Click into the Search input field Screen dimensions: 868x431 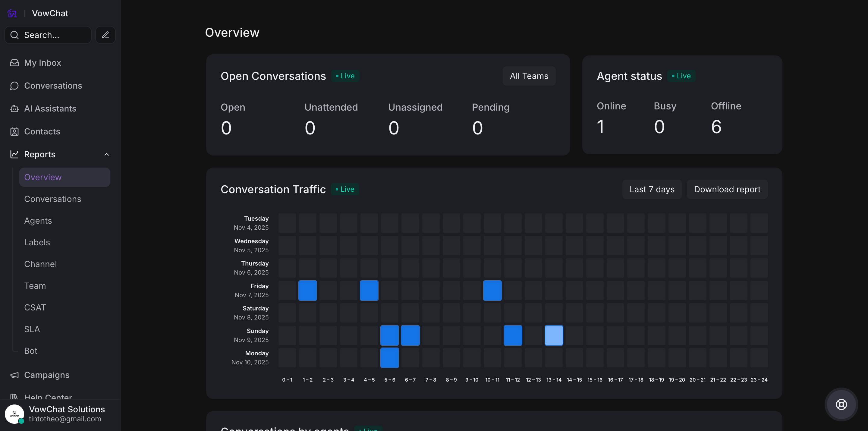point(54,35)
